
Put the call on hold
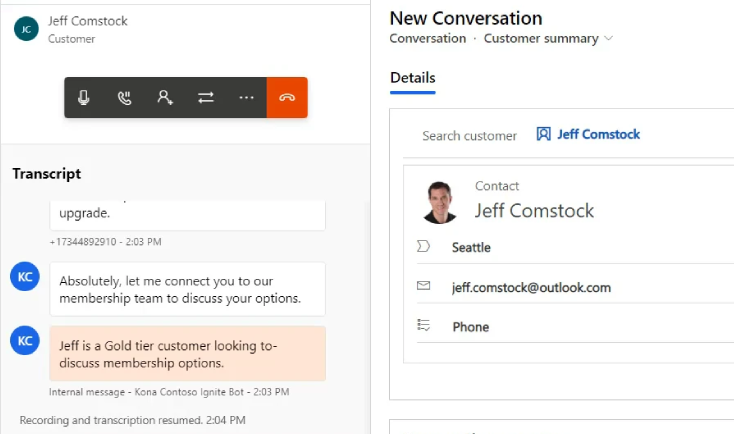(x=125, y=97)
